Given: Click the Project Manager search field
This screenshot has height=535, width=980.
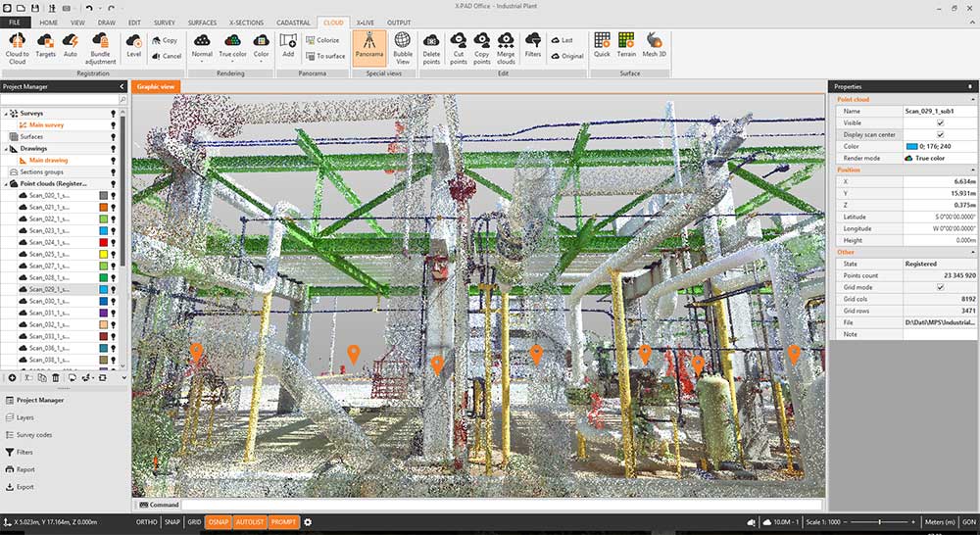Looking at the screenshot, I should coord(60,100).
